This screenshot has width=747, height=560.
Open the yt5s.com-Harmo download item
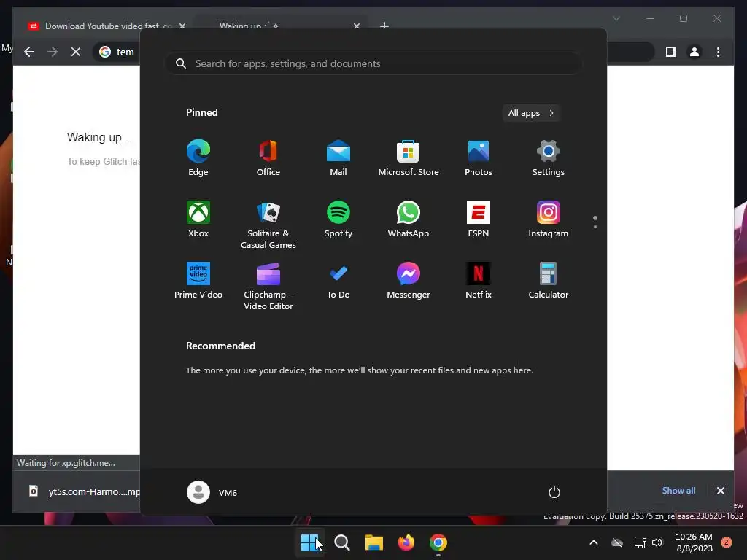[x=84, y=491]
